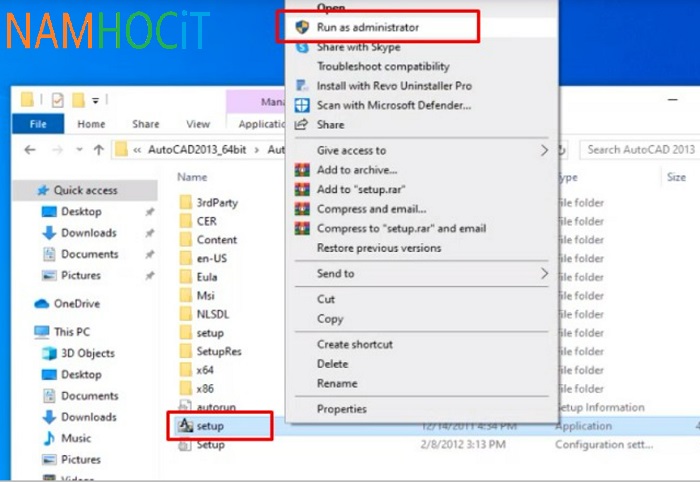Select the en-US folder
Viewport: 700px width, 482px height.
tap(212, 258)
